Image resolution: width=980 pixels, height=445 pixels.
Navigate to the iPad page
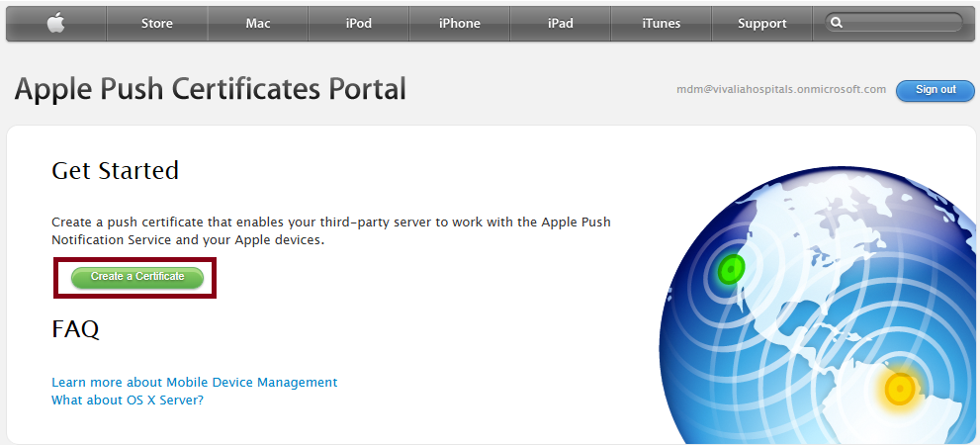(560, 24)
